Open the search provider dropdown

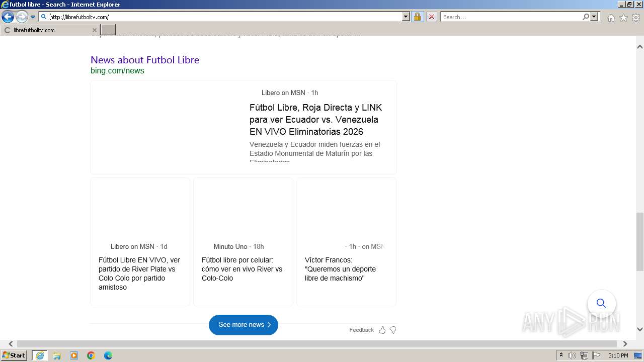(594, 17)
